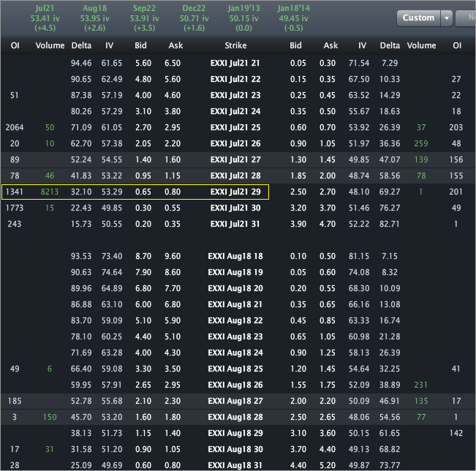
Task: Click put volume 231 on Aug18 26
Action: point(420,385)
